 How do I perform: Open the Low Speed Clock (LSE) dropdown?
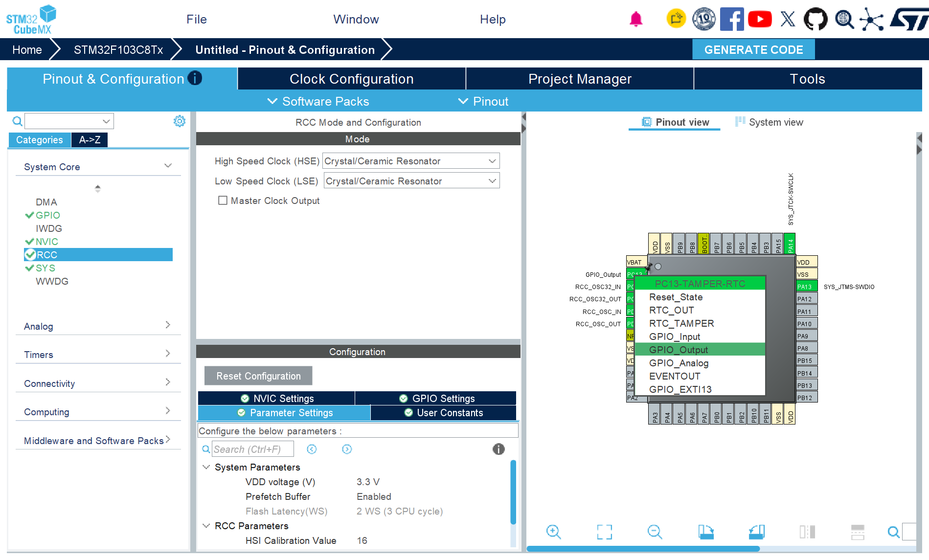412,181
